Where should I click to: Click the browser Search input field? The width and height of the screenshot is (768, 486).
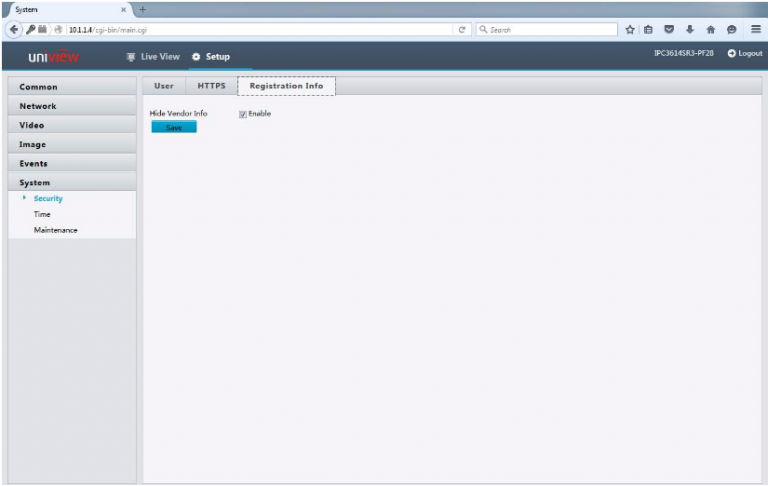[547, 29]
